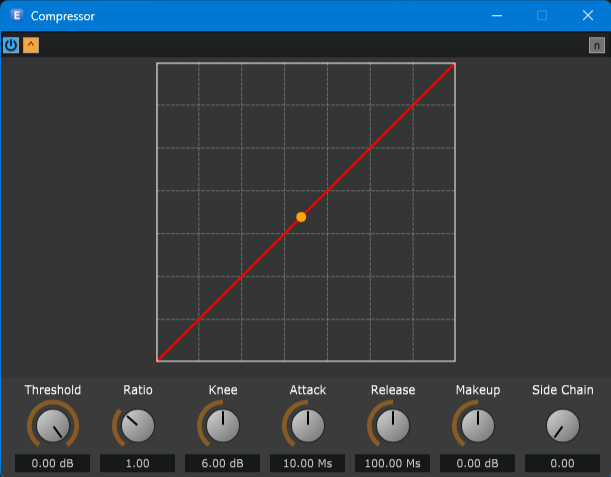The height and width of the screenshot is (477, 611).
Task: Click the Threshold knob
Action: coord(52,426)
